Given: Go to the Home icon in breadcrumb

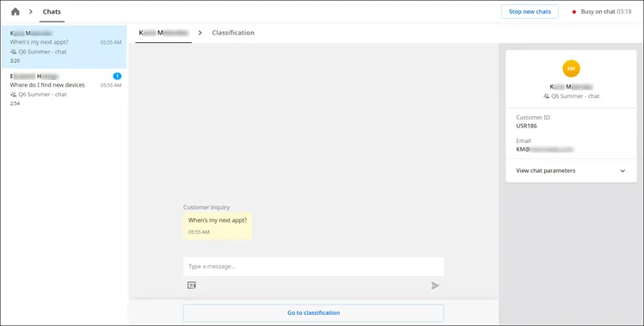Looking at the screenshot, I should coord(15,11).
